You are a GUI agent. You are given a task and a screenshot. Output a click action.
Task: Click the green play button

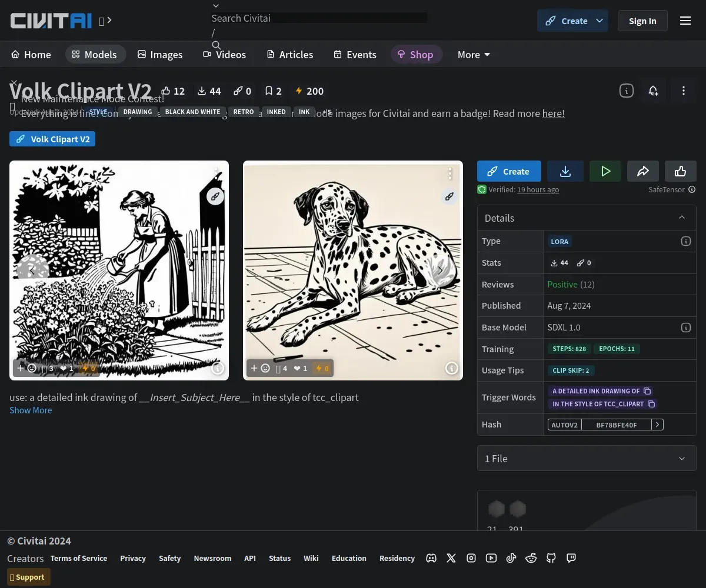(x=605, y=171)
